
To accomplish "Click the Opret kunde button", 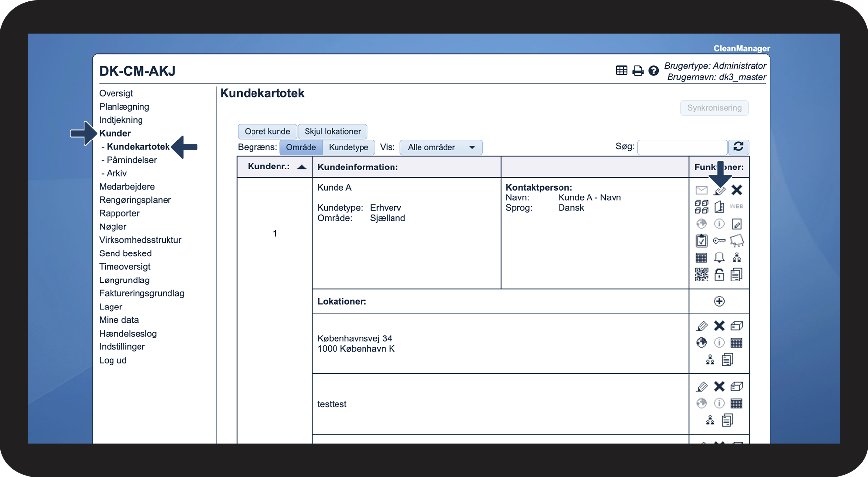I will tap(267, 131).
